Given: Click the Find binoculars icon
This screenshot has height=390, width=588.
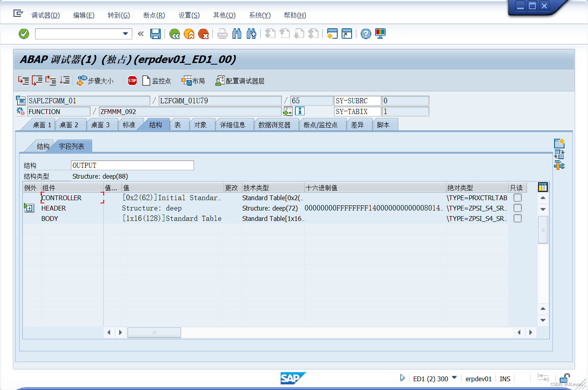Looking at the screenshot, I should 237,34.
